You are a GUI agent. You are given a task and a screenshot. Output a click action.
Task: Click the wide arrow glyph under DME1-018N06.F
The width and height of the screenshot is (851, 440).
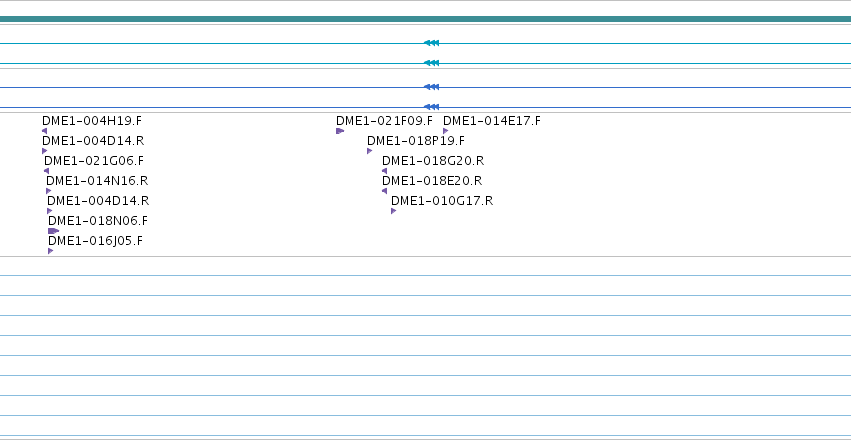click(x=53, y=231)
